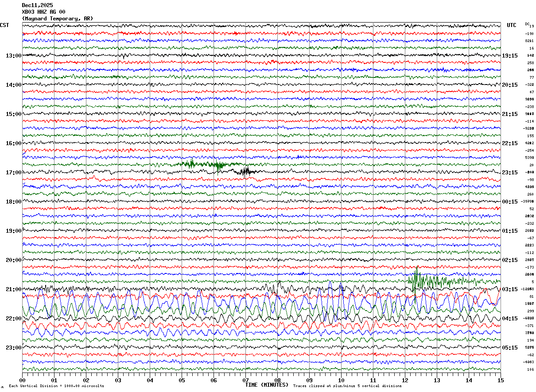Viewport: 536px width, 392px height.
Task: Click the 12 minute tick on time axis
Action: click(405, 380)
